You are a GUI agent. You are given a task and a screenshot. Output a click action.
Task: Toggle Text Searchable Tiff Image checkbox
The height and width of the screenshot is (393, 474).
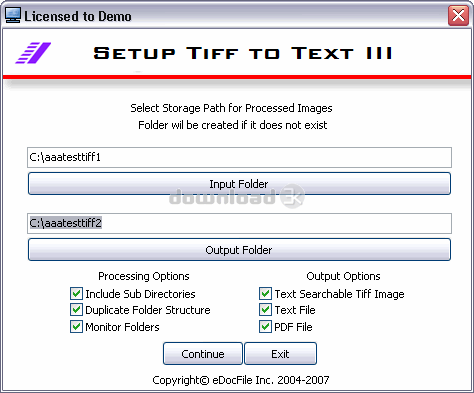(x=265, y=294)
